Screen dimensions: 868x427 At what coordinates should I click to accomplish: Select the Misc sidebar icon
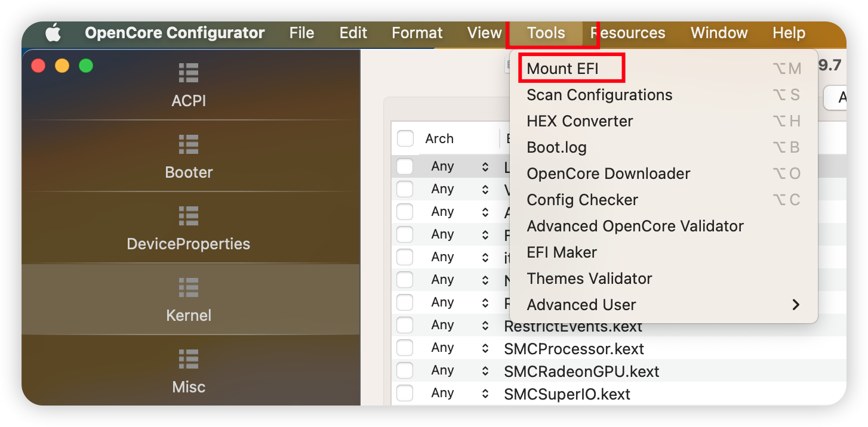[x=189, y=360]
